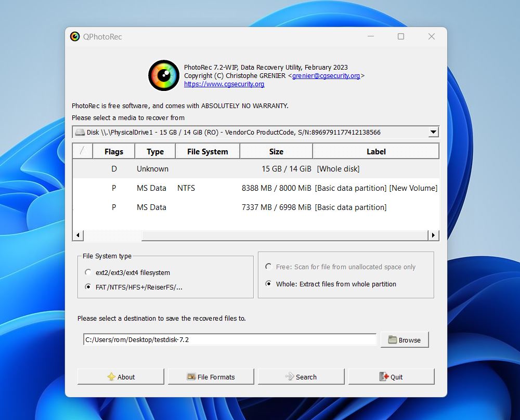The height and width of the screenshot is (420, 520).
Task: Click '8388 MB / 8000 MiB' size cell
Action: pos(276,188)
